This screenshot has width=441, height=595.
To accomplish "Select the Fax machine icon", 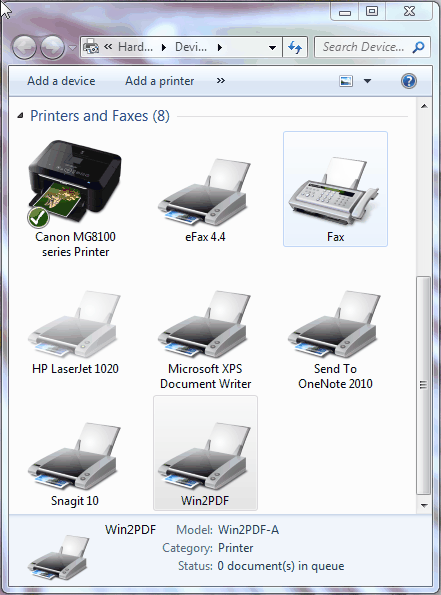I will [x=334, y=191].
